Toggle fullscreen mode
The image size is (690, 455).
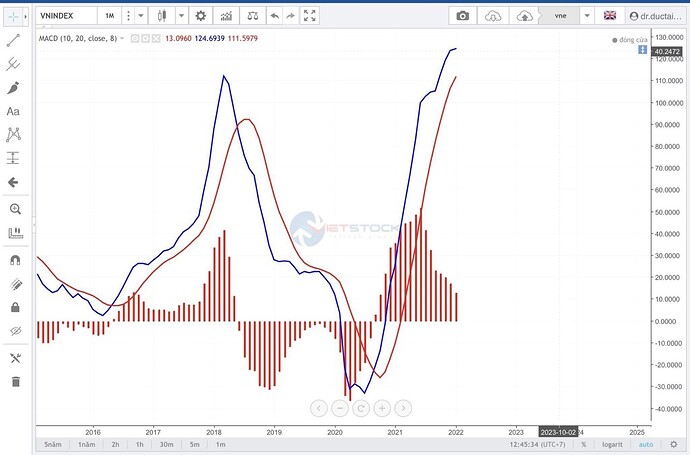point(310,16)
